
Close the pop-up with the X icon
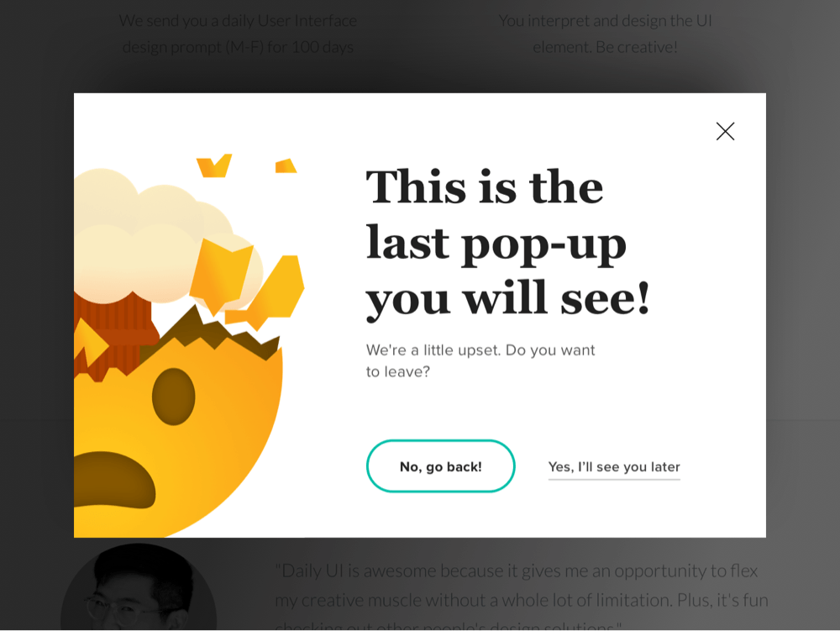point(725,131)
